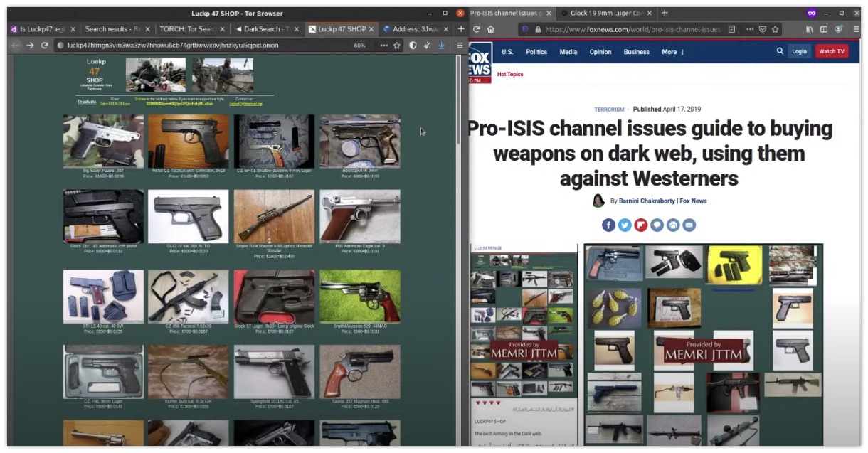Open the Politics section on Fox News

tap(536, 52)
